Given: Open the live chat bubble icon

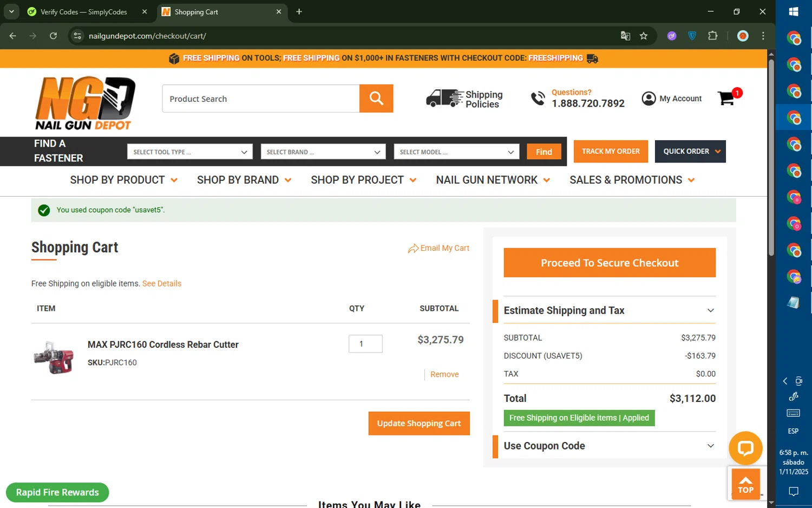Looking at the screenshot, I should tap(745, 448).
